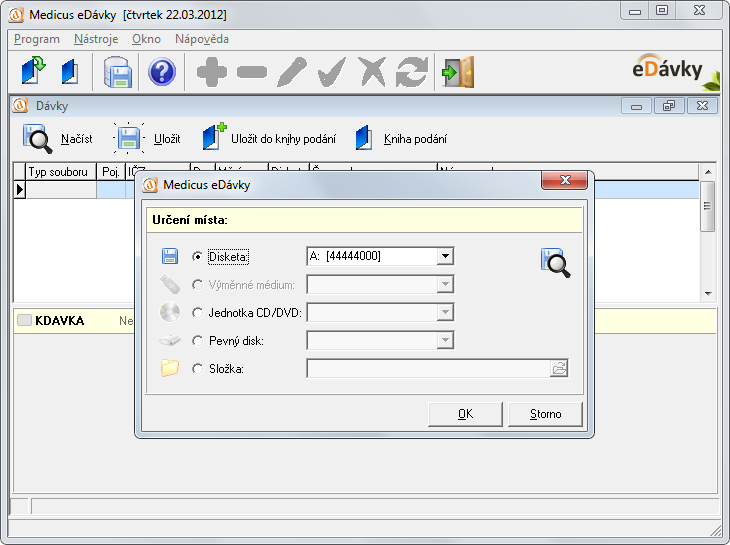This screenshot has width=730, height=545.
Task: Click the refresh arrows icon
Action: tap(412, 72)
